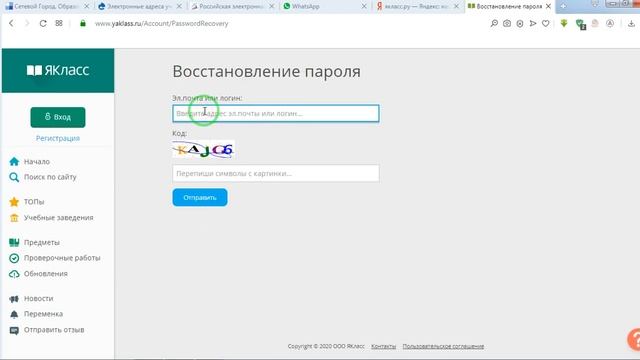This screenshot has height=360, width=640.
Task: Click the ТОПы star icon
Action: [x=14, y=202]
